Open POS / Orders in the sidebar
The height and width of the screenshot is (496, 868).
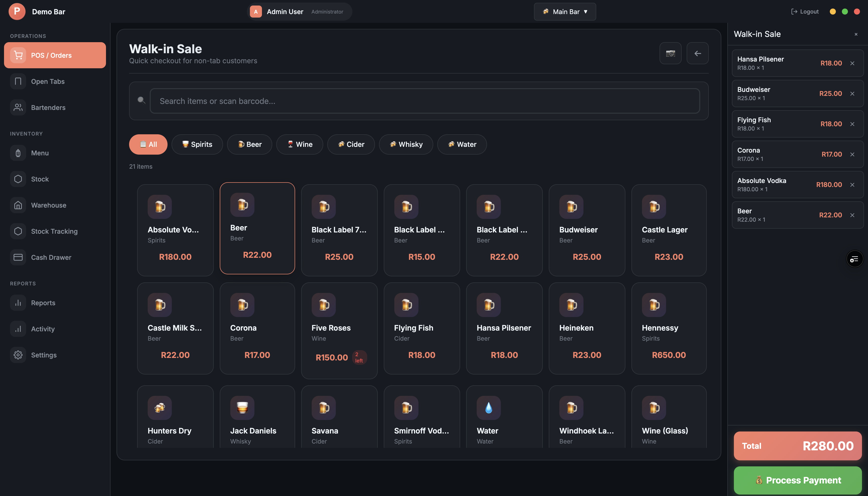pyautogui.click(x=55, y=55)
